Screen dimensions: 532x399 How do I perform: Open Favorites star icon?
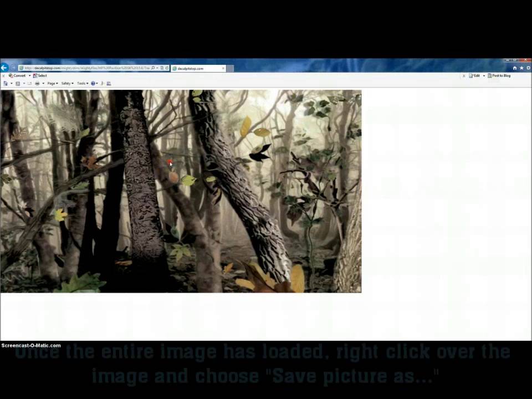tap(521, 68)
